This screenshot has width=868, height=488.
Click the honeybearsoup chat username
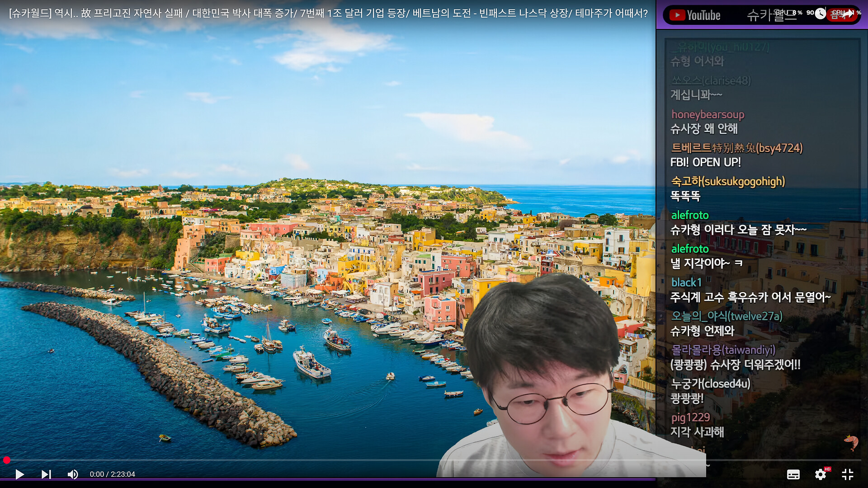click(x=708, y=114)
